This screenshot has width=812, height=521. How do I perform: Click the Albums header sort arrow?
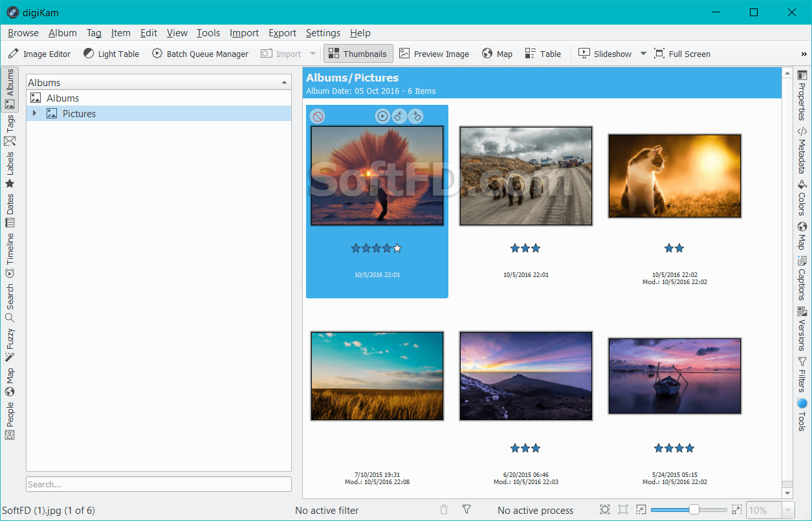click(284, 83)
